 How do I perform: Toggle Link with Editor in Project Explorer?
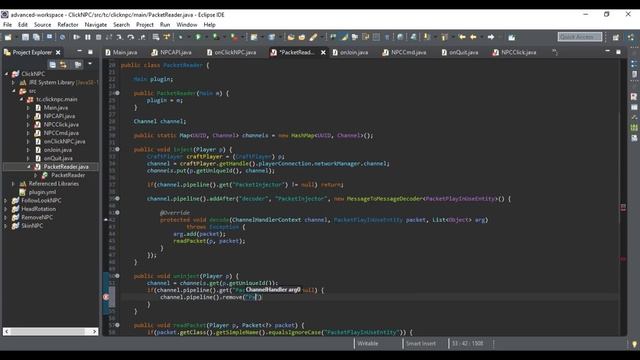pos(63,64)
